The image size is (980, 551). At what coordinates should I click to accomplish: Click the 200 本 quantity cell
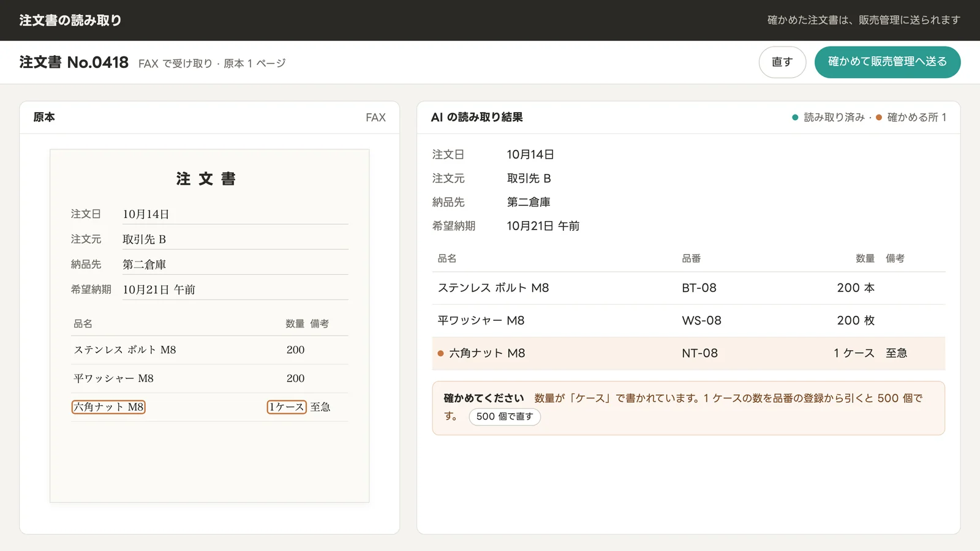856,288
